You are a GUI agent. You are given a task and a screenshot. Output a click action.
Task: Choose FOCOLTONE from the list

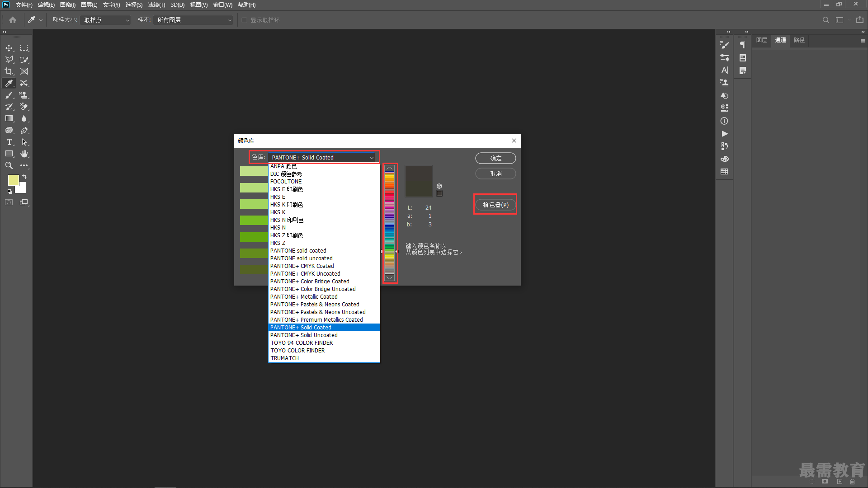click(324, 182)
